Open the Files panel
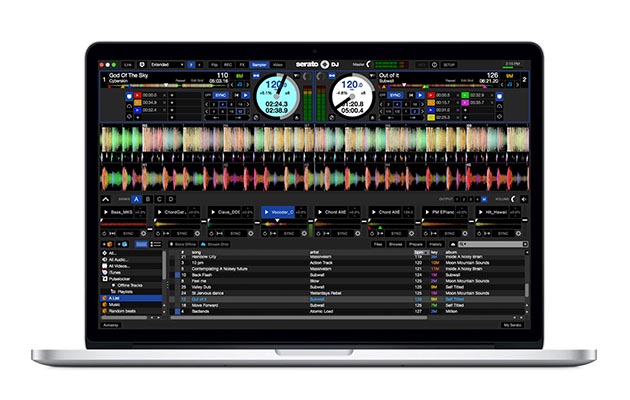The image size is (630, 400). point(380,243)
